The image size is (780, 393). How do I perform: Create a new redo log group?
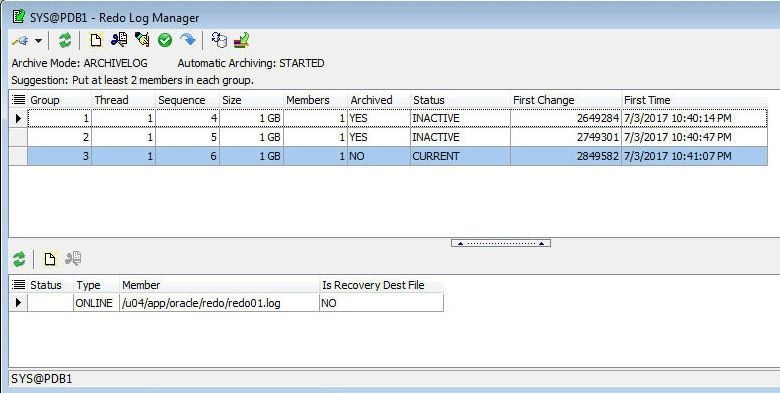pos(96,40)
